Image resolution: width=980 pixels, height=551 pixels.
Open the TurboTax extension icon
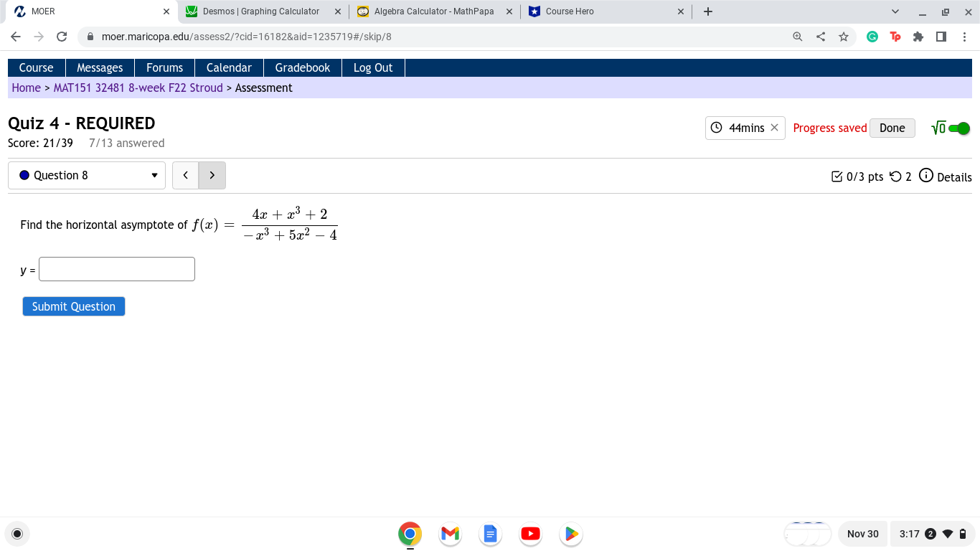(895, 36)
